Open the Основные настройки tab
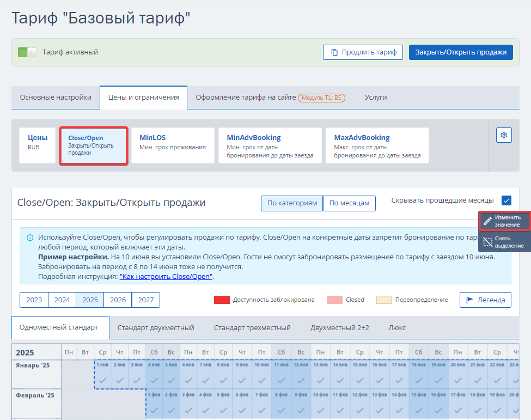Screen dimensions: 531x420 click(56, 98)
